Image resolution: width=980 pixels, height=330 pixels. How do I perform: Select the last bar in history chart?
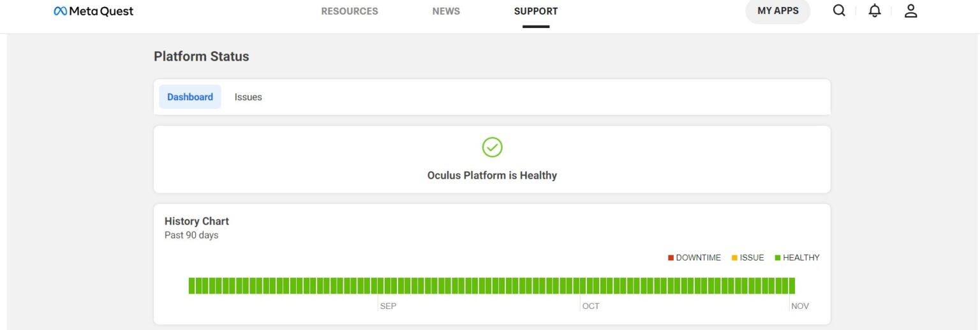point(792,286)
